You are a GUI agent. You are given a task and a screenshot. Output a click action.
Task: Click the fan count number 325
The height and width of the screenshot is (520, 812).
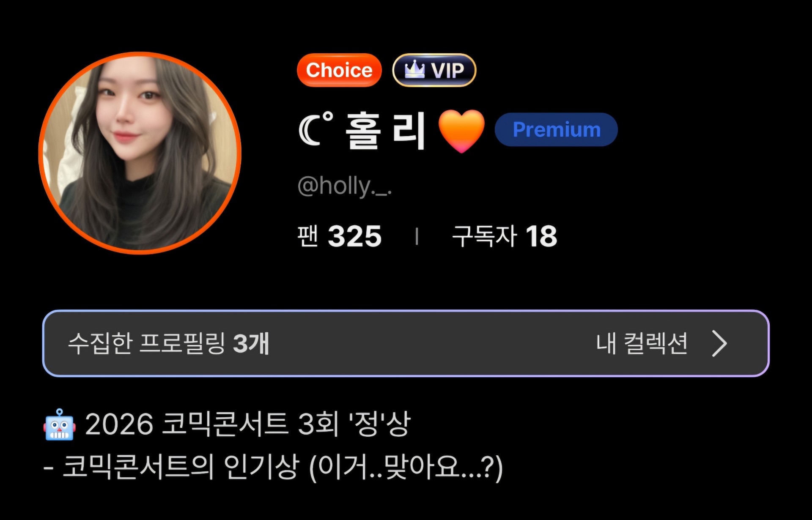click(x=354, y=236)
